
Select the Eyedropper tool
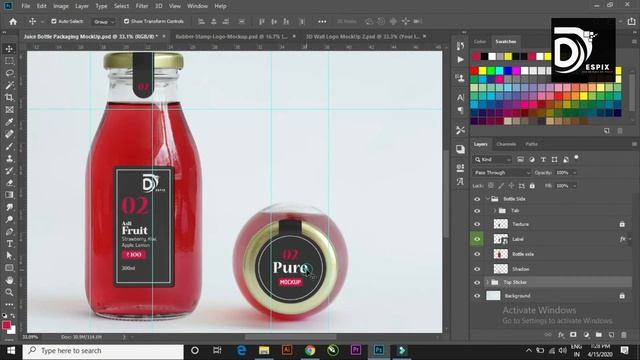click(x=9, y=122)
